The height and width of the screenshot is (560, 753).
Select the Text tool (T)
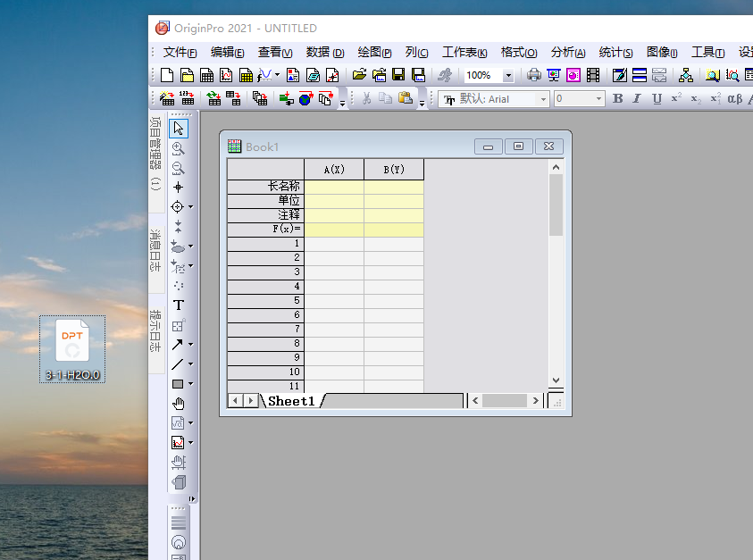[x=179, y=305]
